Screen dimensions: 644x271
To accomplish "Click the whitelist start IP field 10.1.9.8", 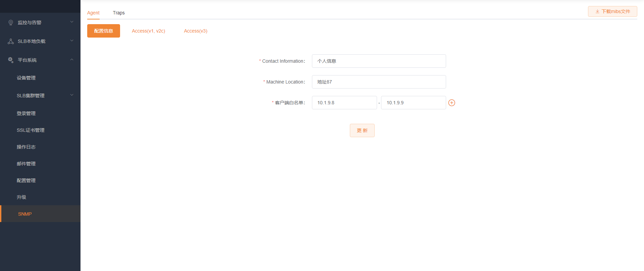I will [344, 103].
